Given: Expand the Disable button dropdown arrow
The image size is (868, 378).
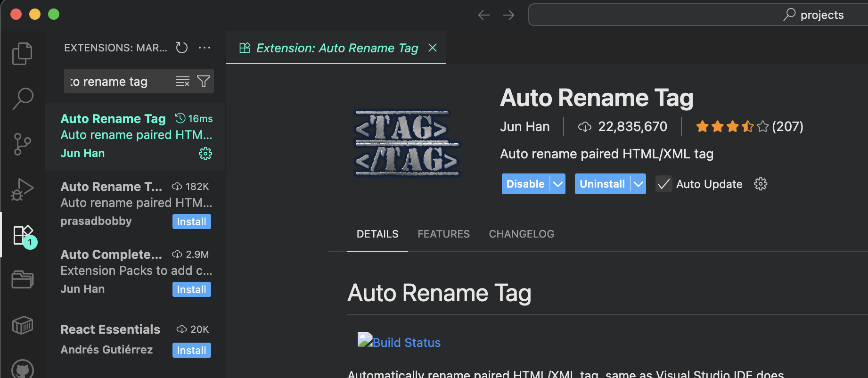Looking at the screenshot, I should click(558, 184).
